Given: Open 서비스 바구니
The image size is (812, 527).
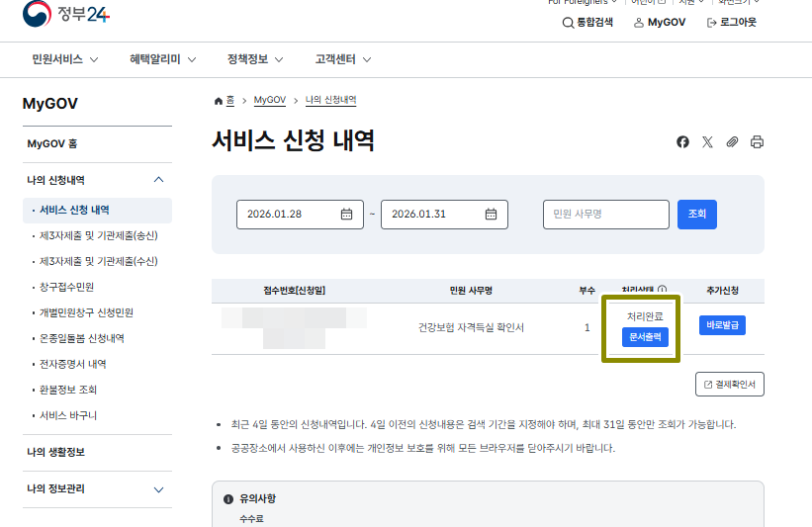Looking at the screenshot, I should [68, 415].
